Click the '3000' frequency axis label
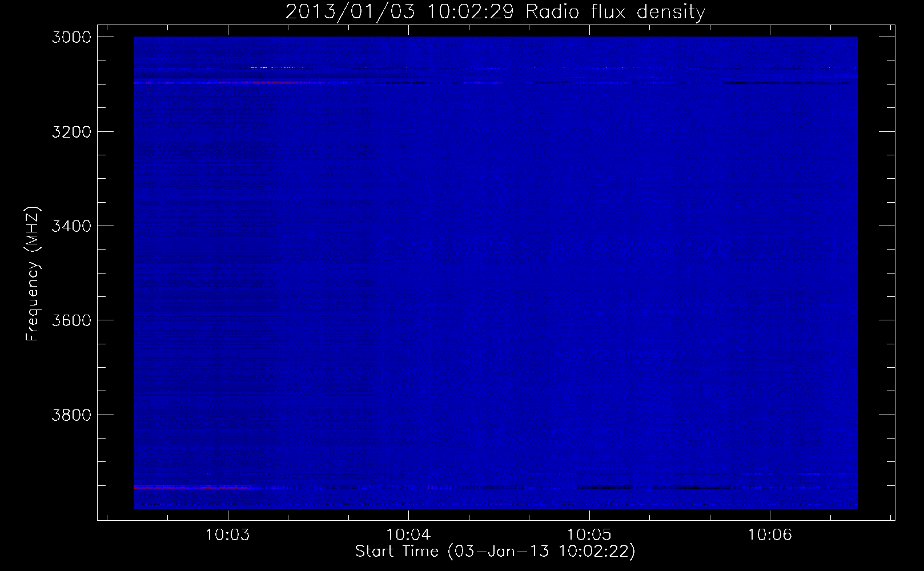This screenshot has width=924, height=571. tap(71, 37)
